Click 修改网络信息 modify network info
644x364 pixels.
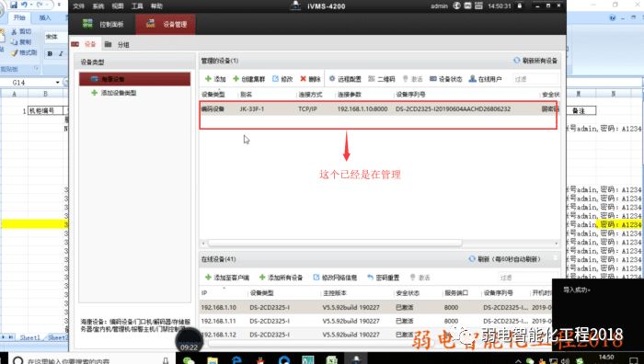pyautogui.click(x=335, y=278)
